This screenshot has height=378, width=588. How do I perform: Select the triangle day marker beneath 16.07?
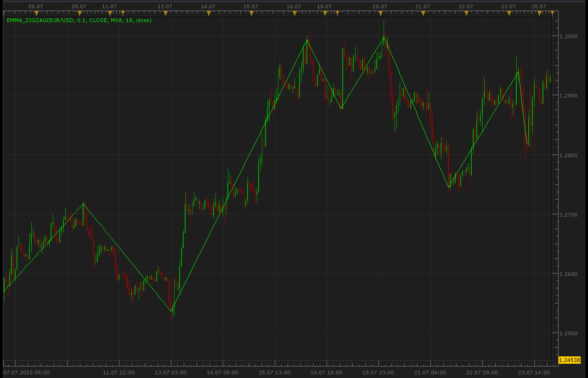(294, 13)
